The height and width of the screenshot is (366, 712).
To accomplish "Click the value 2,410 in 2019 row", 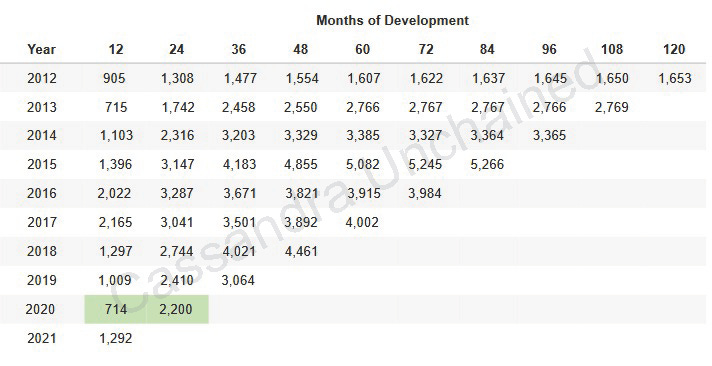I will tap(176, 280).
